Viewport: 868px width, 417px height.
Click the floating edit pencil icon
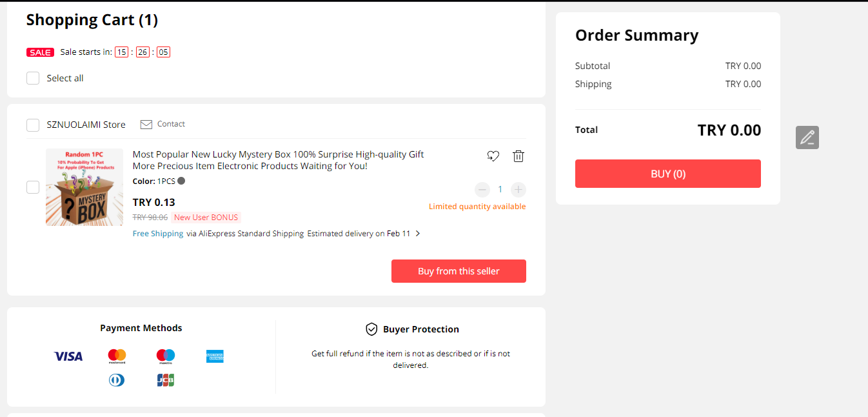coord(807,137)
